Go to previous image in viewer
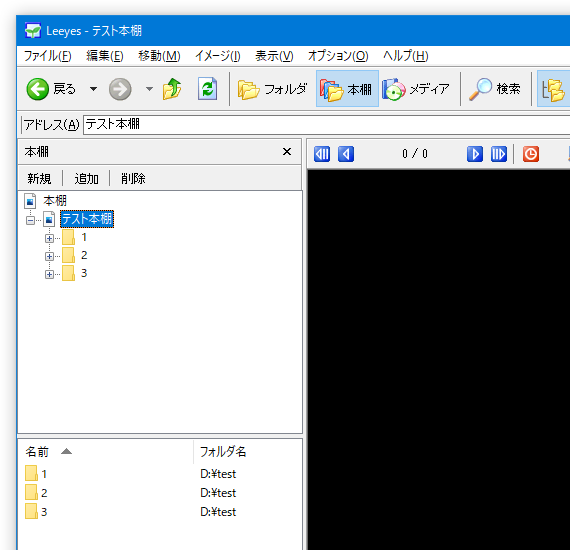This screenshot has height=550, width=570. pyautogui.click(x=346, y=154)
